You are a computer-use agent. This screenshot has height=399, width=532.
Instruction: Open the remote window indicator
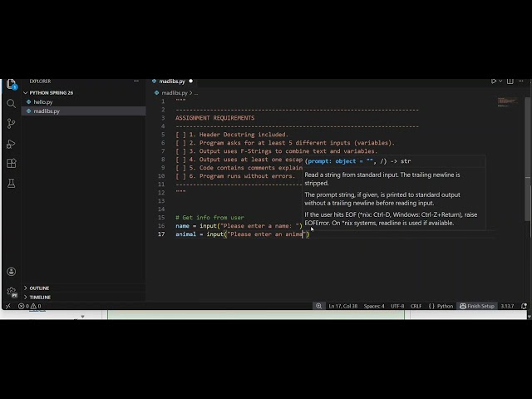point(8,306)
